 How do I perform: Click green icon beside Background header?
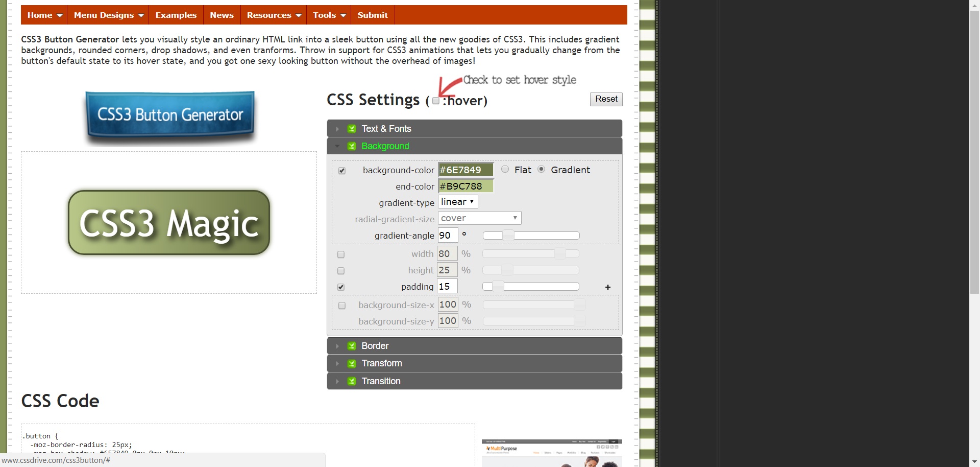352,147
